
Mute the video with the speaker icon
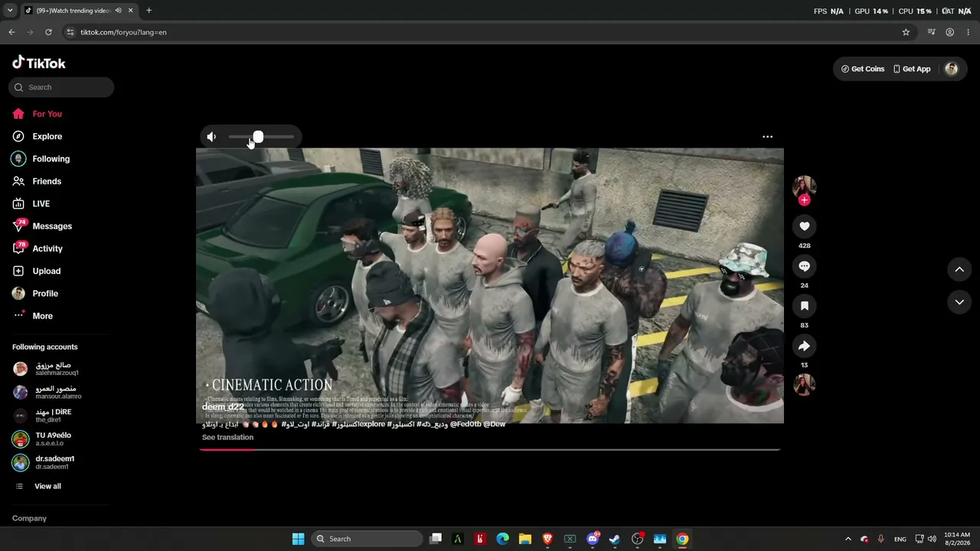click(211, 137)
